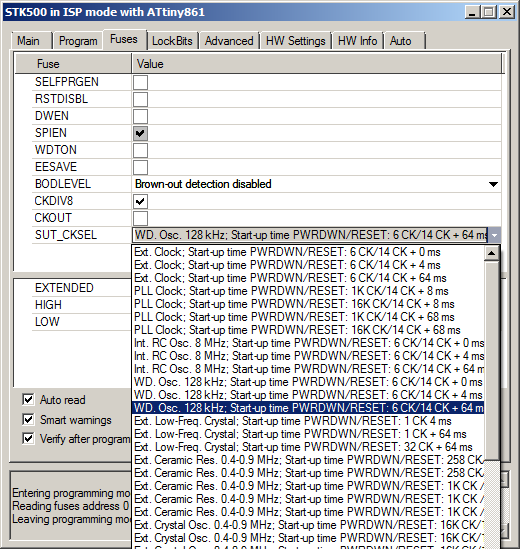Switch to the Main tab
520x549 pixels.
click(x=32, y=41)
